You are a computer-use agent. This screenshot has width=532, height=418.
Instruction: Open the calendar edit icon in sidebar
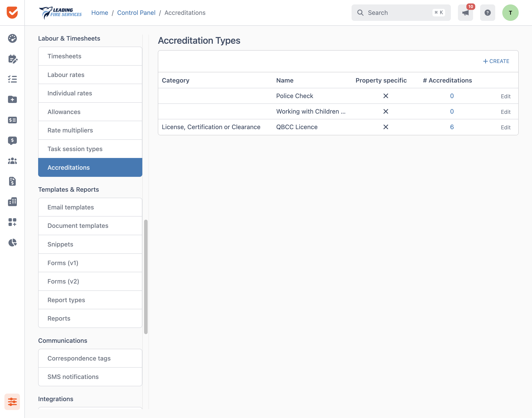pyautogui.click(x=12, y=59)
